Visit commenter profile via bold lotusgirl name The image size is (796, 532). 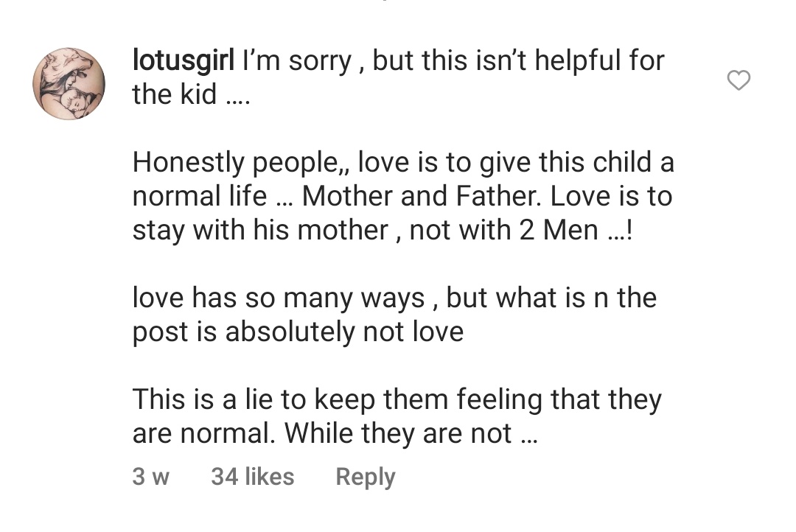(184, 61)
